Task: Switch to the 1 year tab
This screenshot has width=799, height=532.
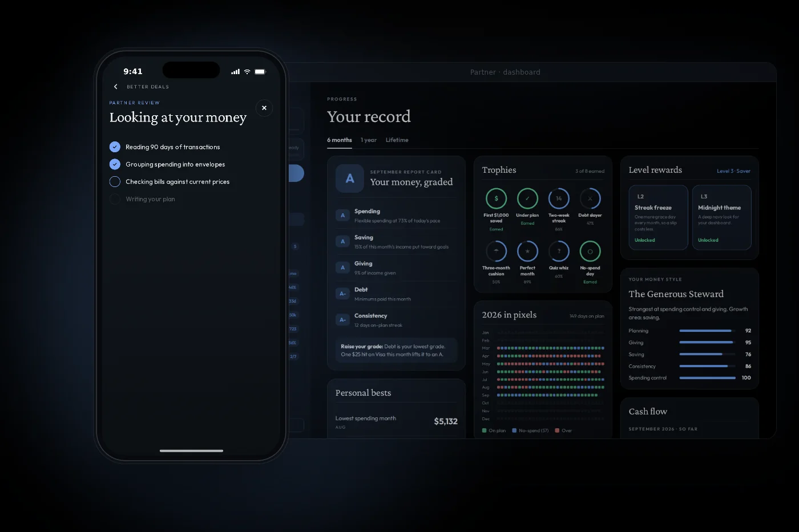Action: pos(369,140)
